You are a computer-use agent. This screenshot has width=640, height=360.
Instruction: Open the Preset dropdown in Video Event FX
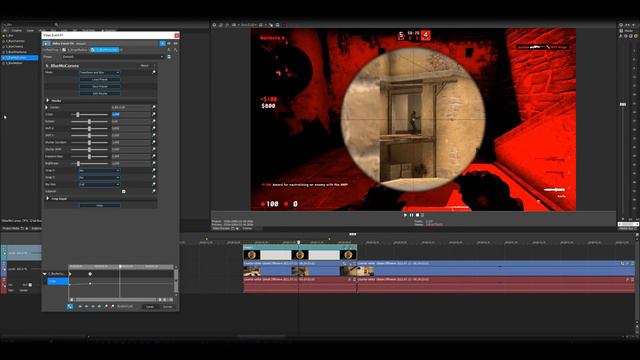click(113, 57)
